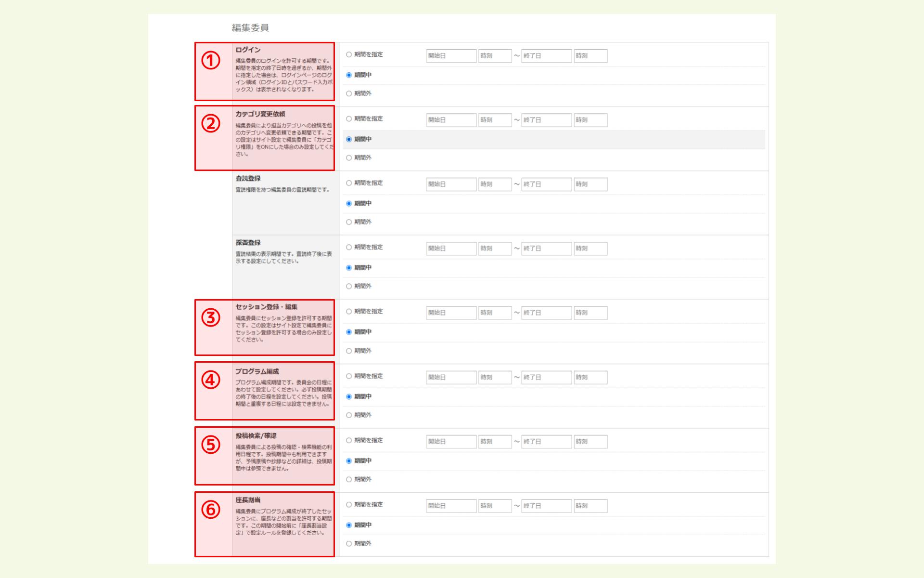Screen dimensions: 924x578
Task: Select 期間中 radio for 投稿検索/確認
Action: 349,461
